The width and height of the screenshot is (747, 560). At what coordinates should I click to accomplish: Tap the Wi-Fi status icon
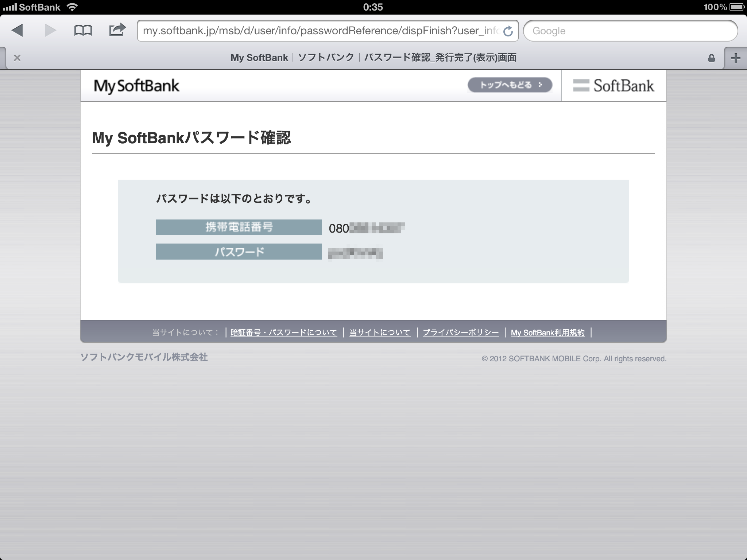pyautogui.click(x=73, y=7)
